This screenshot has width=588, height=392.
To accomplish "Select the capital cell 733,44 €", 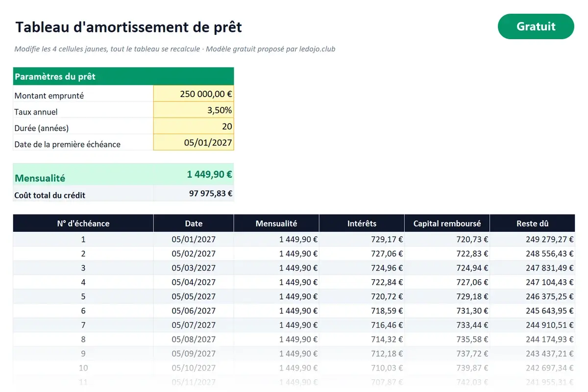I will (447, 324).
